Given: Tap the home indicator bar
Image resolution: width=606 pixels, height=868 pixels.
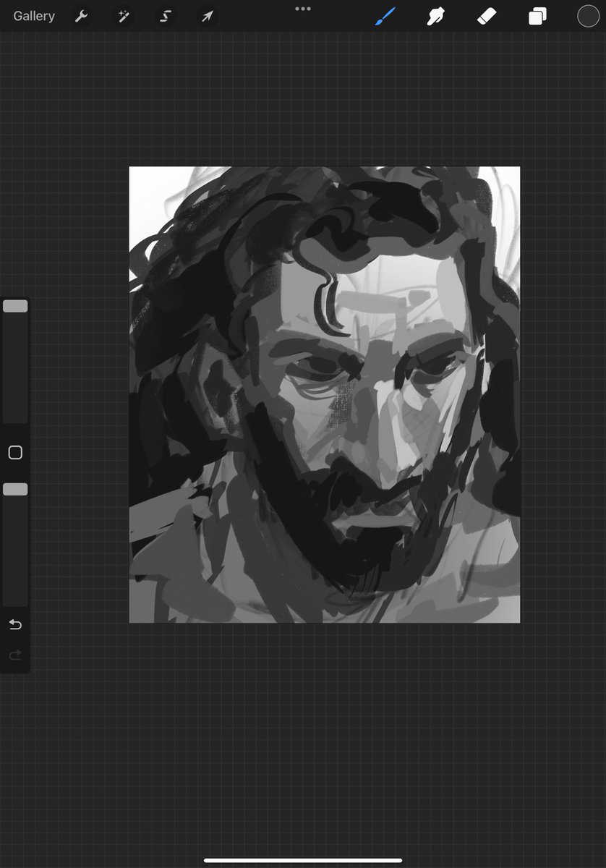Looking at the screenshot, I should [303, 860].
